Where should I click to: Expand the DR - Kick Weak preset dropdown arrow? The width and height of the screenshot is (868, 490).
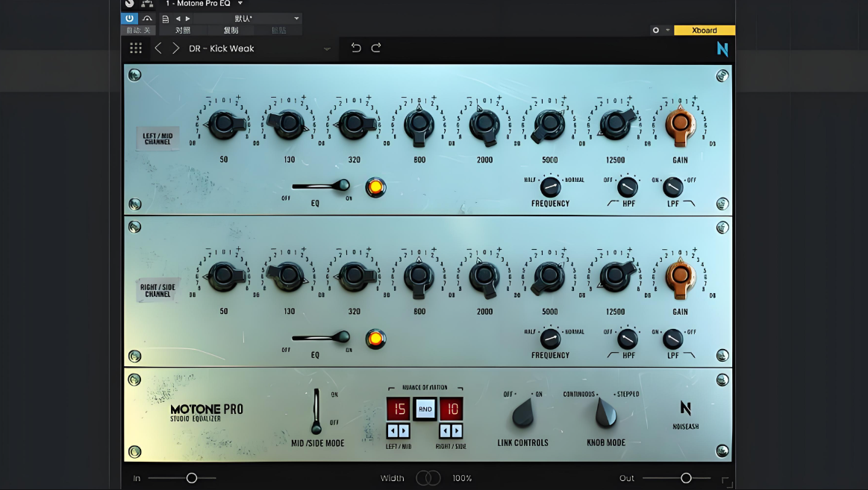327,48
